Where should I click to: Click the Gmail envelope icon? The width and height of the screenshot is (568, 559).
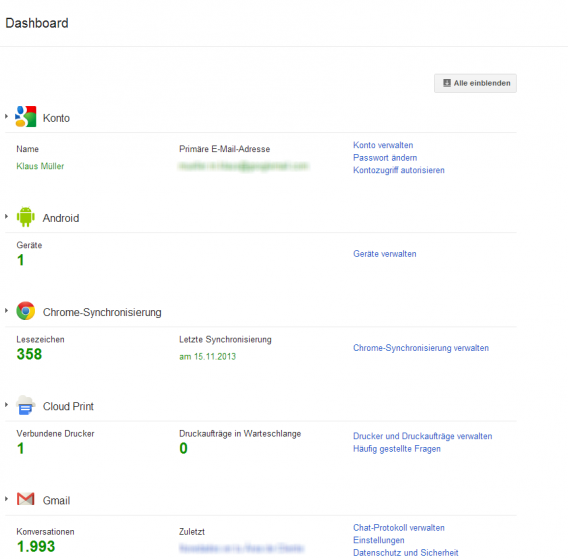[x=26, y=499]
